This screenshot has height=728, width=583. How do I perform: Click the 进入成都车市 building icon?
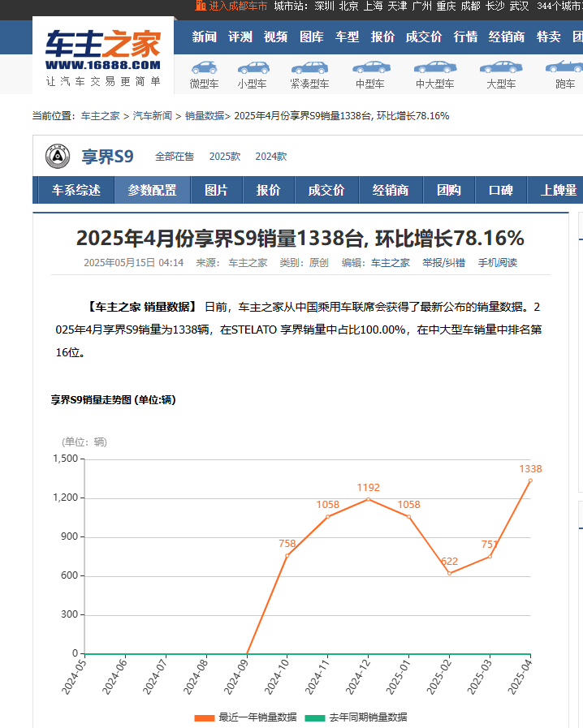(x=201, y=6)
